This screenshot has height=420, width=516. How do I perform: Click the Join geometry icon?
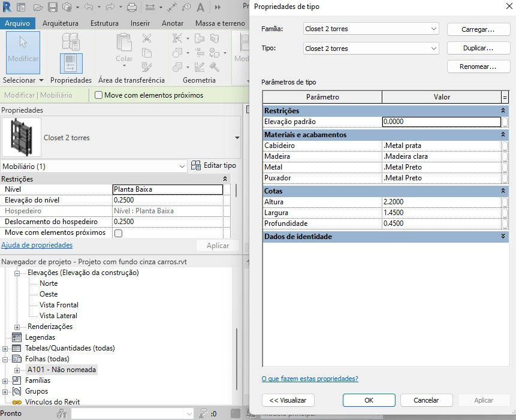(177, 67)
